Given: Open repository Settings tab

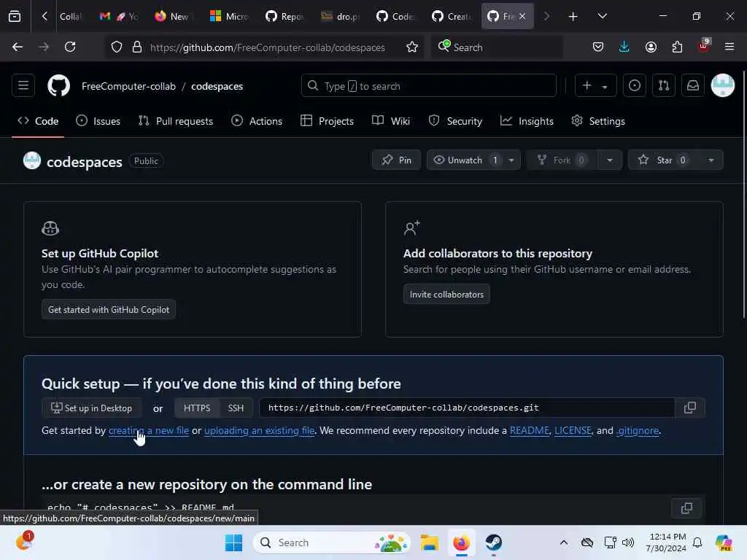Looking at the screenshot, I should click(x=598, y=121).
